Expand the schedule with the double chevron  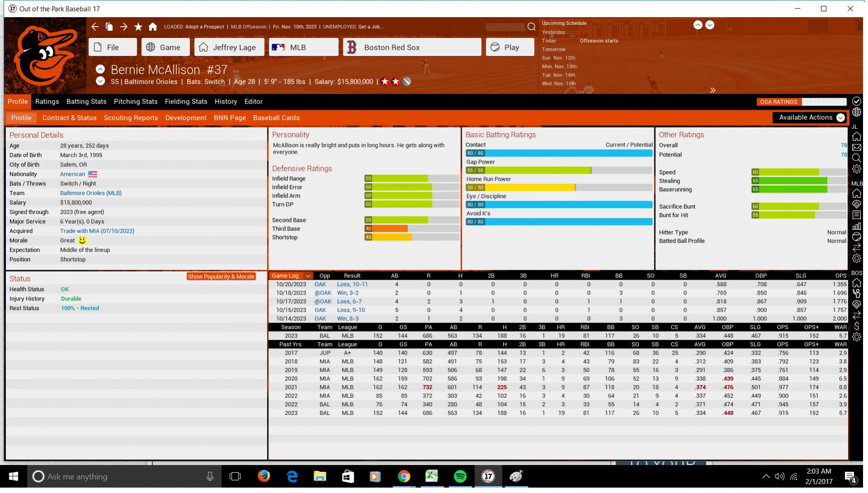(x=713, y=90)
